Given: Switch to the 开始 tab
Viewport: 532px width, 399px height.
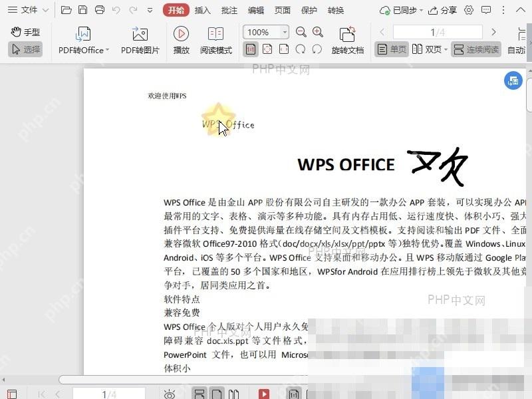Looking at the screenshot, I should pos(176,10).
